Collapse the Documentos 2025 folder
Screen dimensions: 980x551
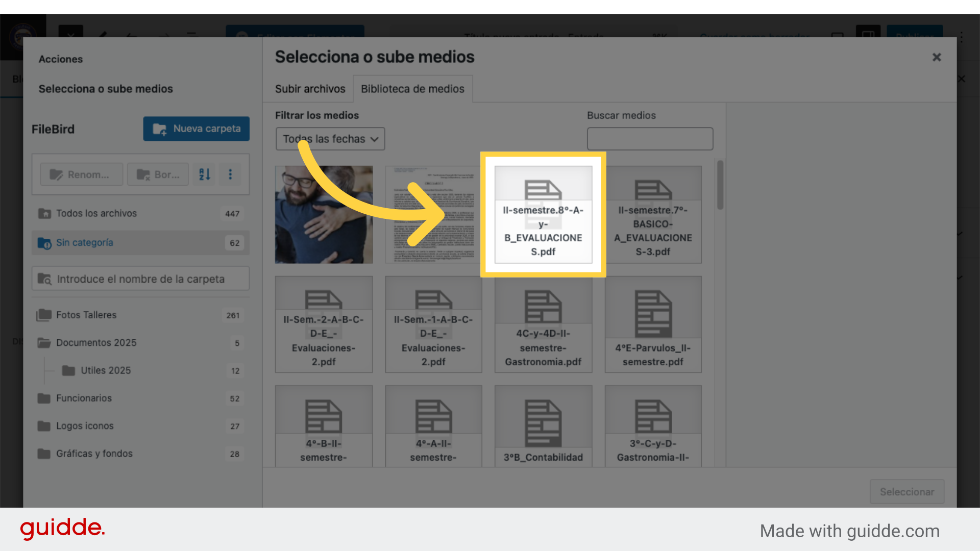(x=44, y=343)
